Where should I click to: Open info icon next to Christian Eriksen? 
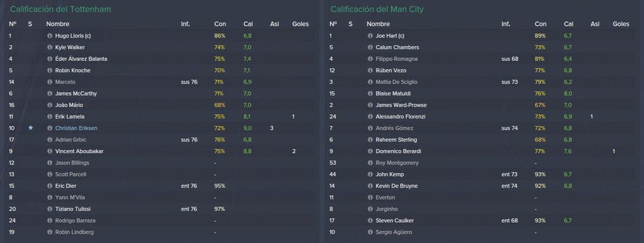pos(50,128)
